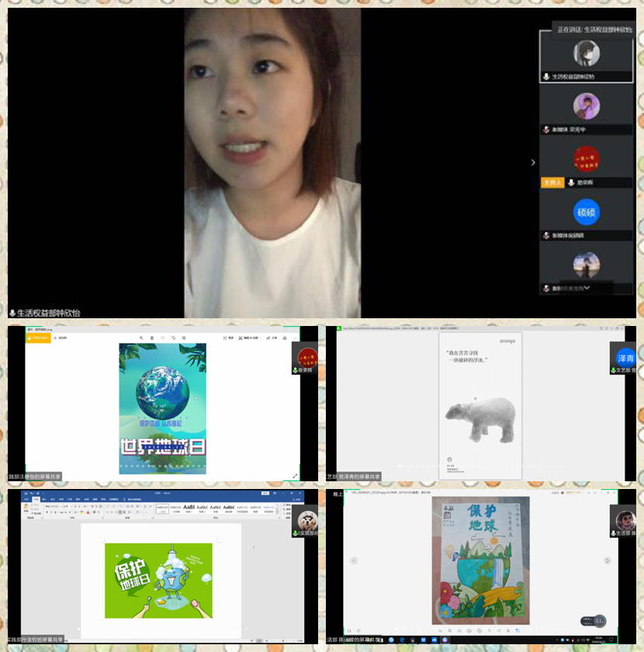
Task: Click the print icon in Photos toolbar
Action: [x=285, y=338]
